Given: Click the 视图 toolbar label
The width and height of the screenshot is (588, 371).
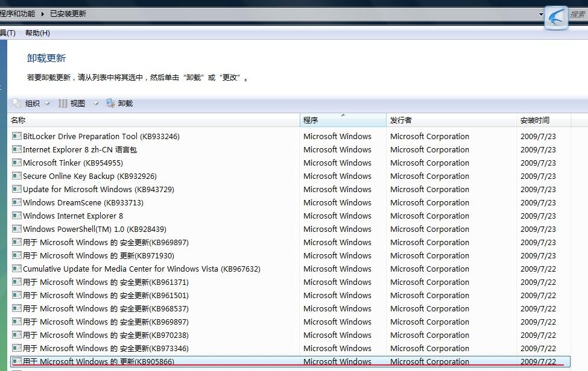Looking at the screenshot, I should click(x=78, y=104).
